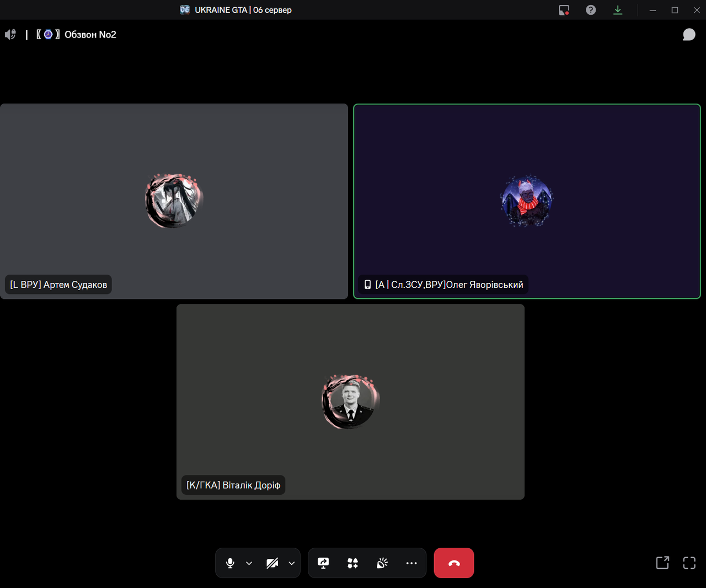
Task: Click the UKRAINE GTA | 06 сервер title
Action: click(x=243, y=10)
